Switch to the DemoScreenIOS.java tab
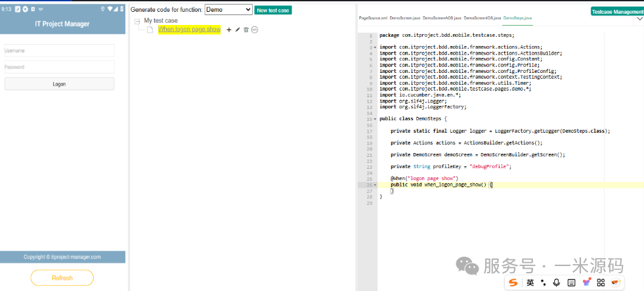The image size is (644, 291). coord(482,18)
